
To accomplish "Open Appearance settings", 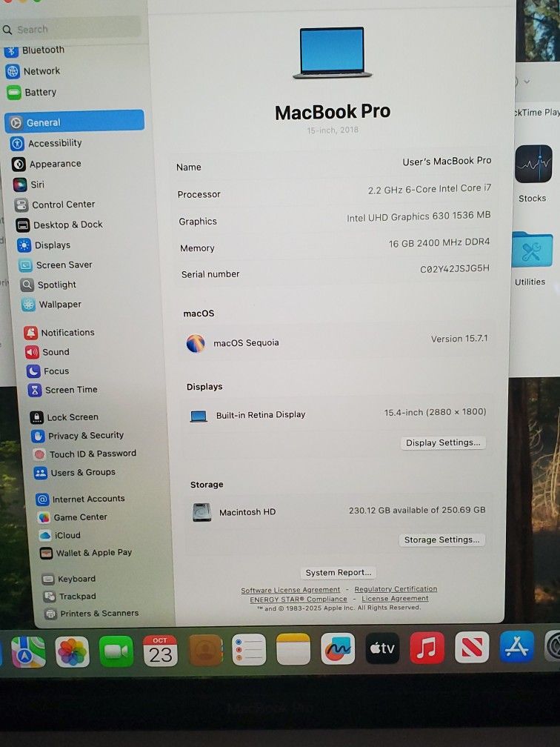I will (x=47, y=164).
